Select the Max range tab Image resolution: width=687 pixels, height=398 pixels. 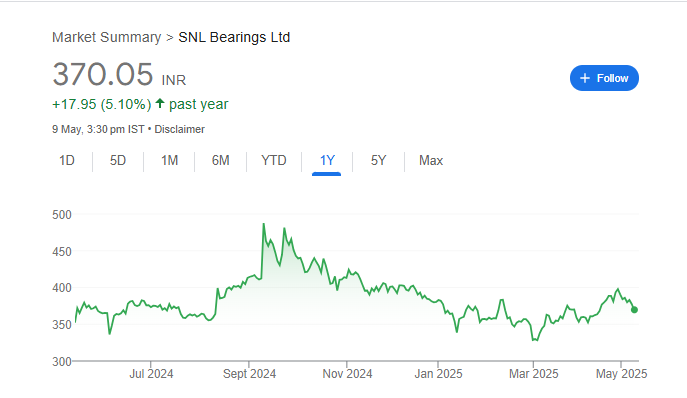[431, 160]
